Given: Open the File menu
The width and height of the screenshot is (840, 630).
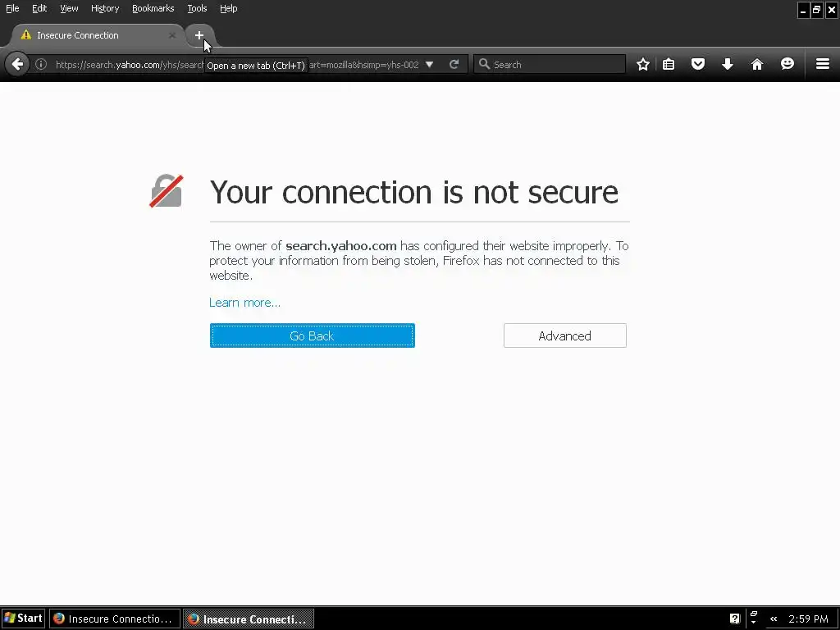Looking at the screenshot, I should 12,8.
